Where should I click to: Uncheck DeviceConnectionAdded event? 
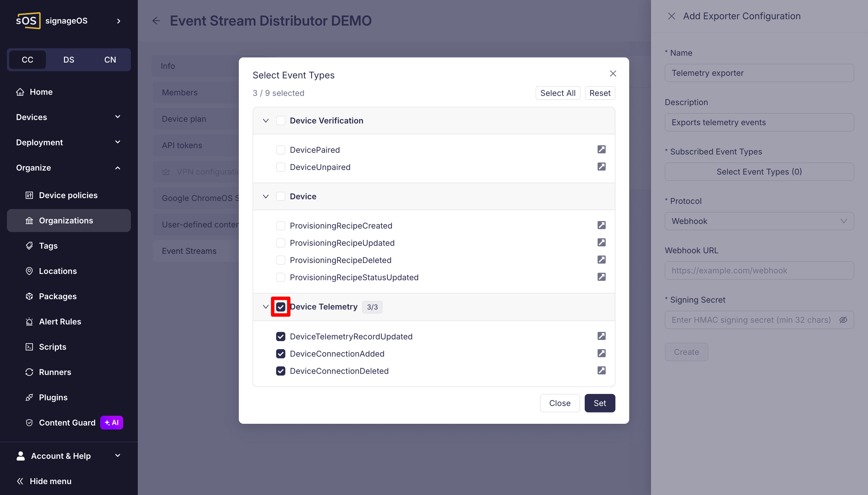point(280,354)
